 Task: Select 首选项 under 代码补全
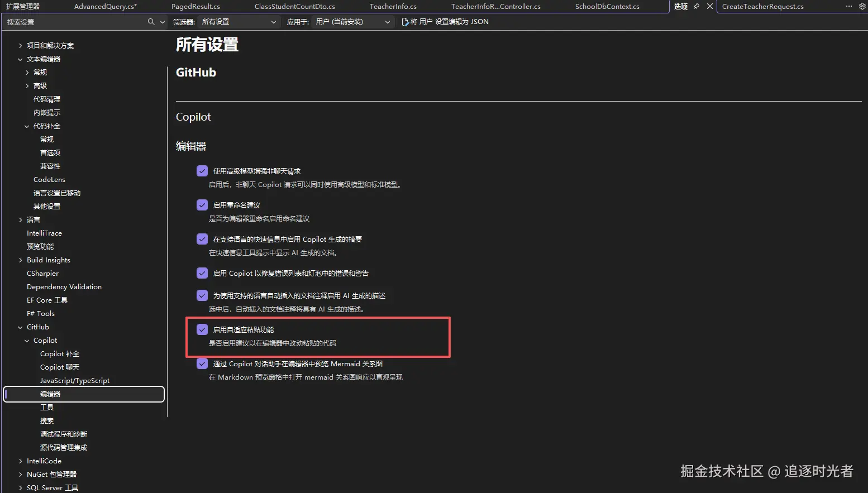[50, 153]
